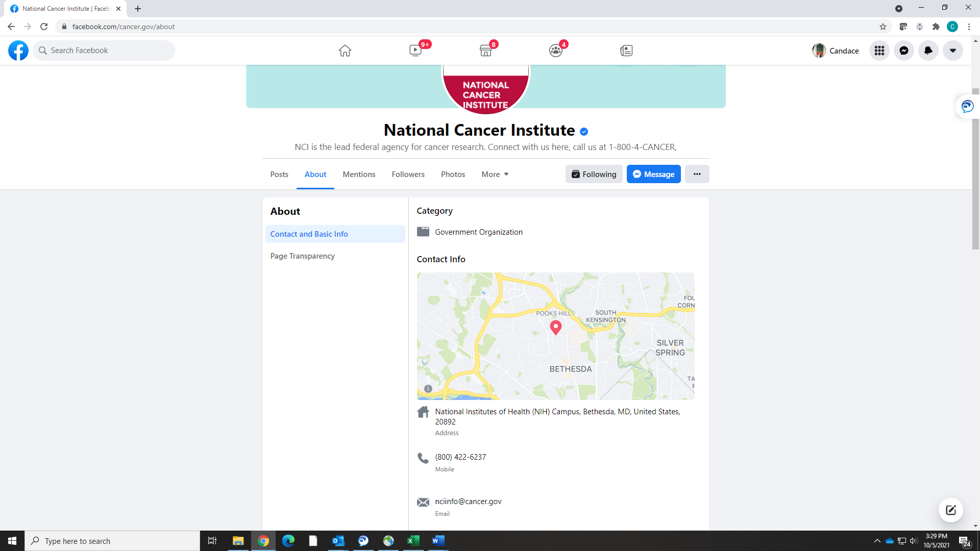Viewport: 980px width, 551px height.
Task: Open Notifications bell icon
Action: click(928, 51)
